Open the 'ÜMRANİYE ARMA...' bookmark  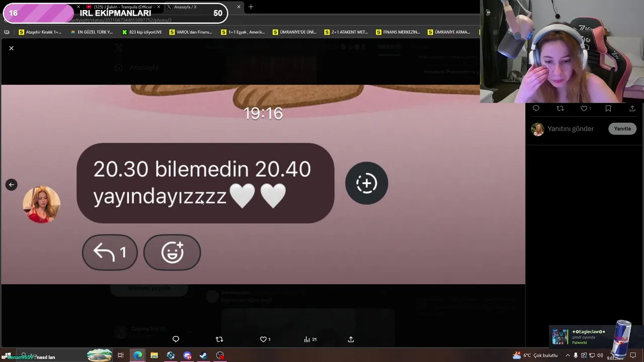[449, 32]
